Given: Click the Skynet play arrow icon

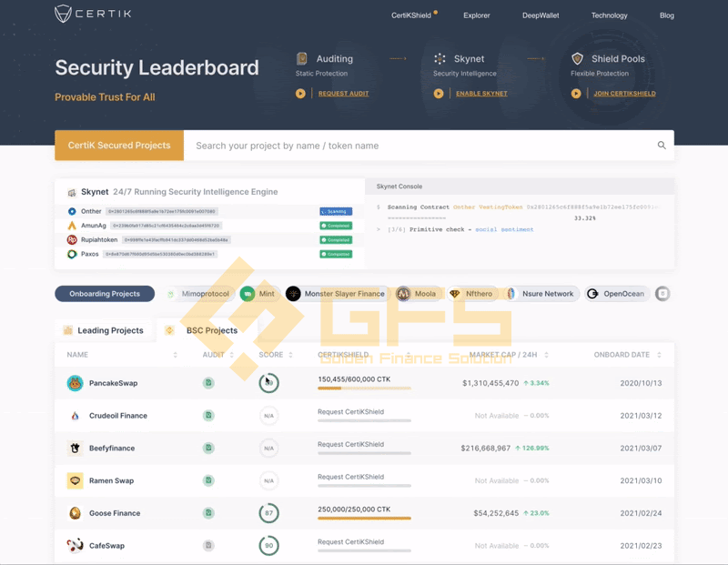Looking at the screenshot, I should (x=439, y=94).
